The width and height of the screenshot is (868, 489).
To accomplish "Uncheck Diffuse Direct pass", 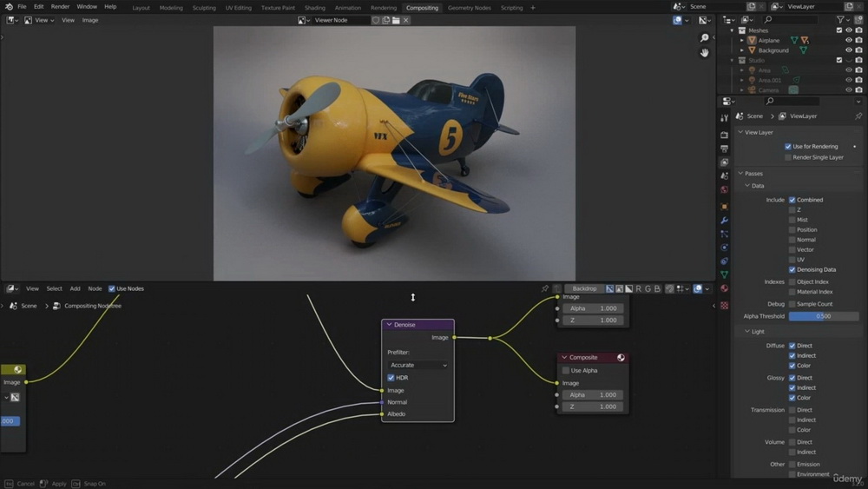I will tap(792, 346).
